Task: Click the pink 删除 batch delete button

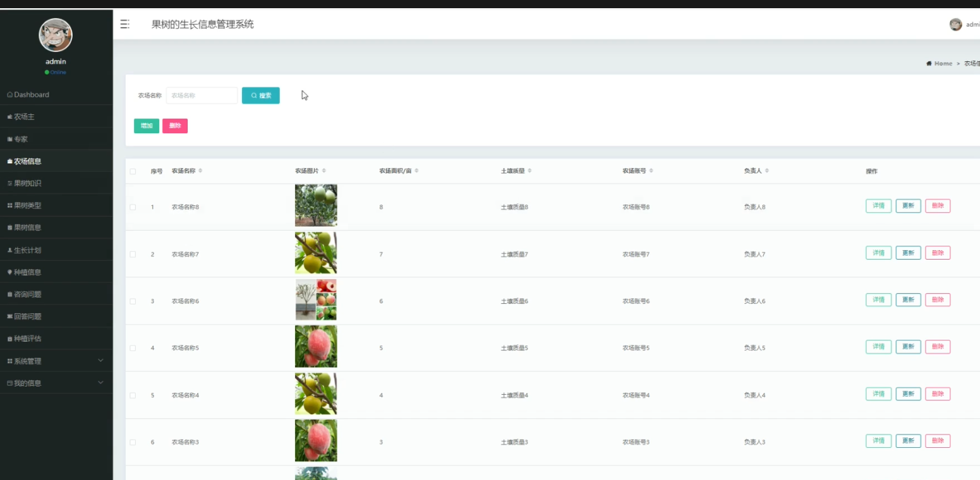Action: 175,126
